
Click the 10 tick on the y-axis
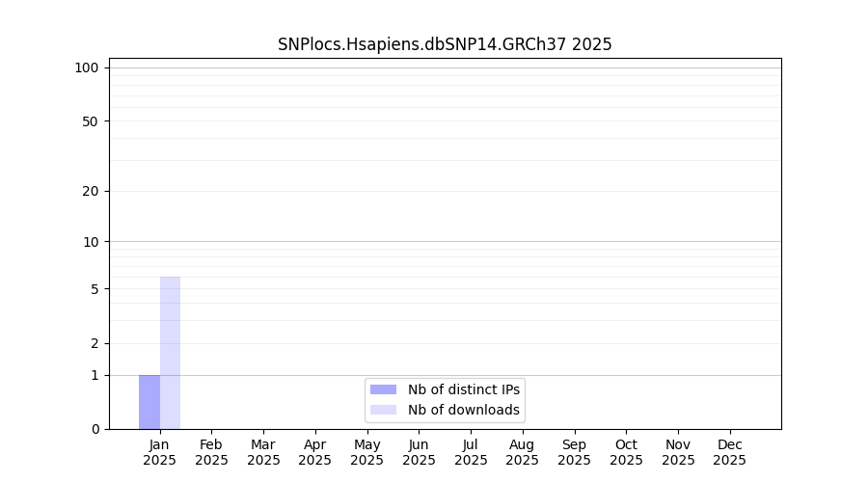click(x=91, y=242)
